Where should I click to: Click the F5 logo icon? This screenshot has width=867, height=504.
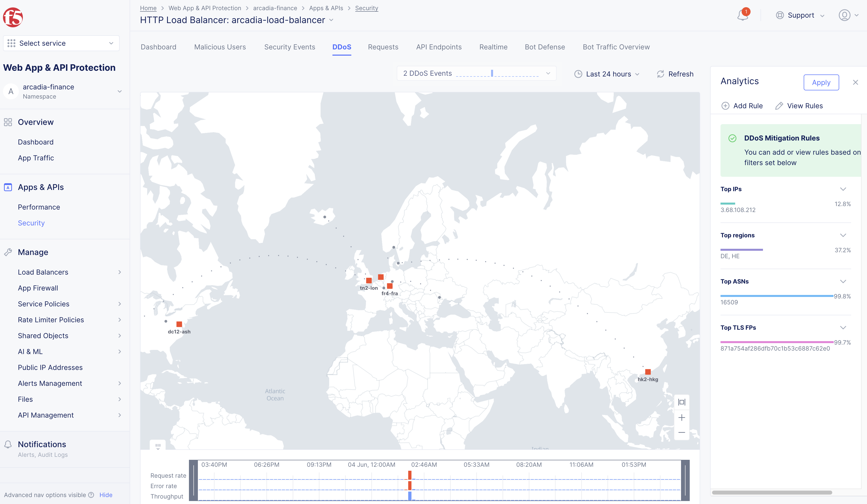13,17
